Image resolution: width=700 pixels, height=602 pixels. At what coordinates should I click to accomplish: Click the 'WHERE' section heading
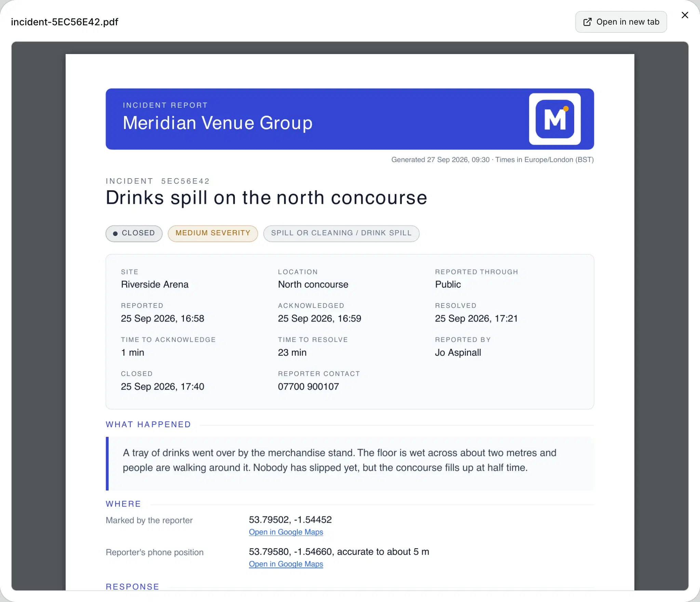pos(123,504)
